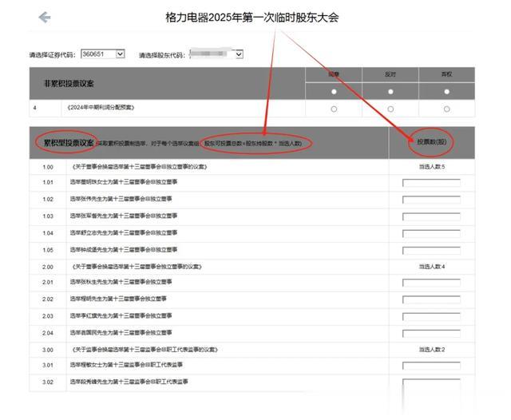511x420 pixels.
Task: Click the 当选人数 5 label
Action: 432,167
